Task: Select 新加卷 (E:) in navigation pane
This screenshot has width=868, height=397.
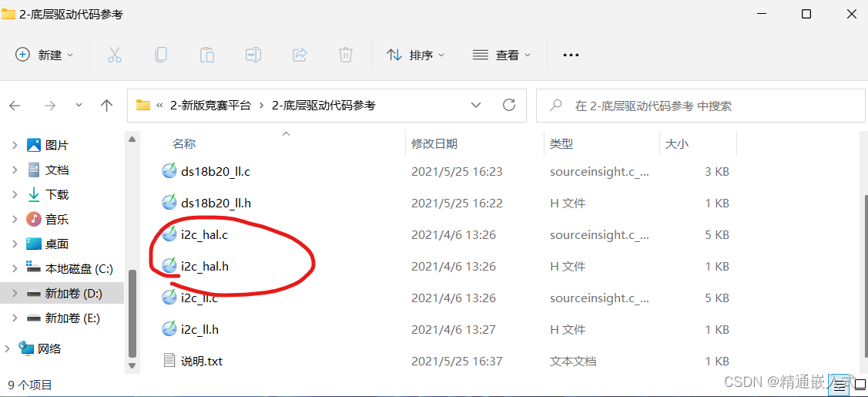Action: click(72, 318)
